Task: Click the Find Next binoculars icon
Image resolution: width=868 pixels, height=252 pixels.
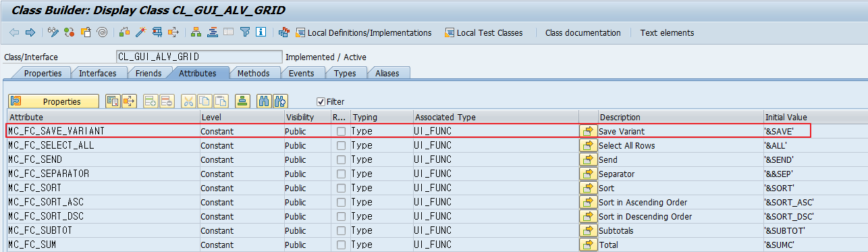Action: (x=281, y=101)
